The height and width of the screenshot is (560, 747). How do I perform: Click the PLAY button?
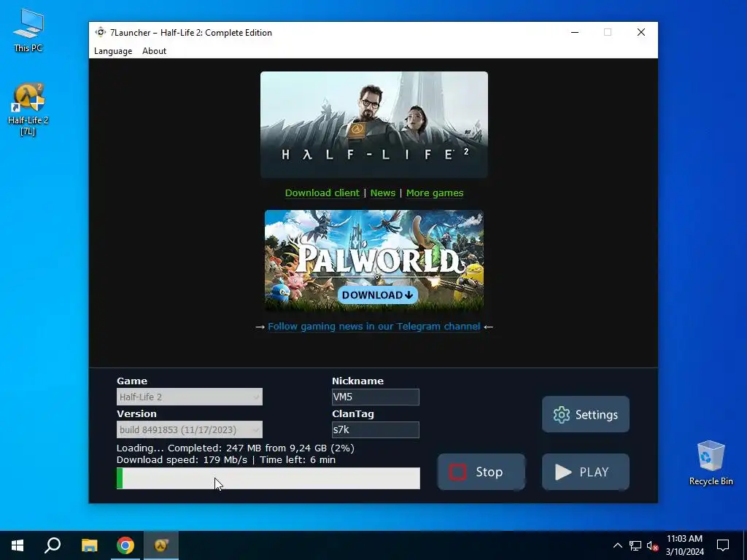coord(586,472)
